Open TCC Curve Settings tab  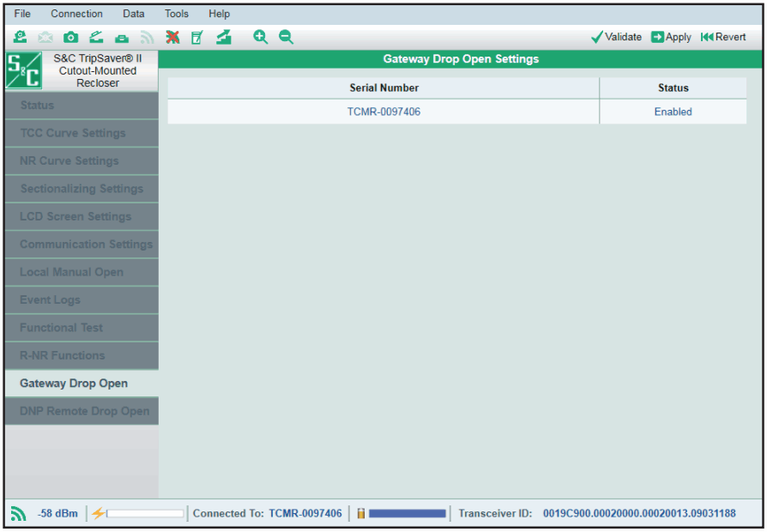pyautogui.click(x=82, y=133)
